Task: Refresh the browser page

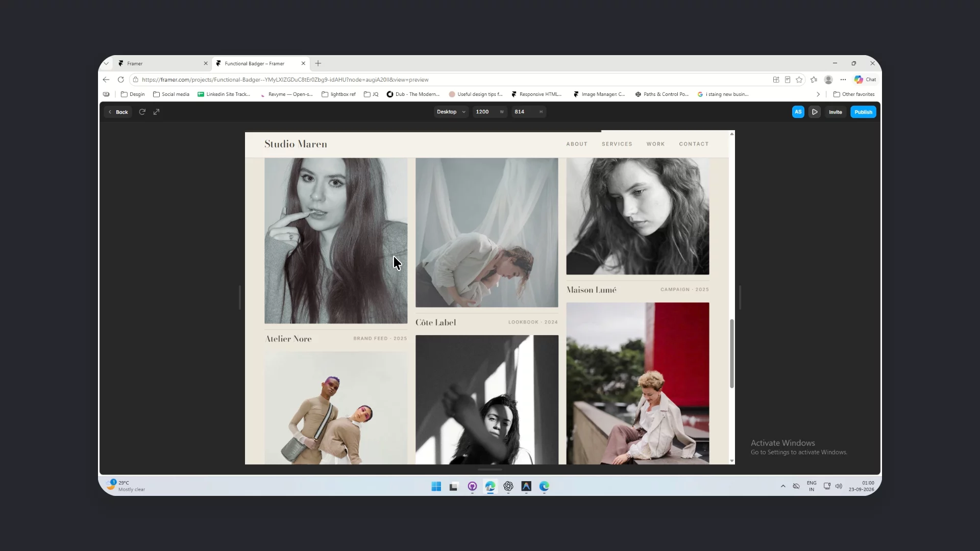Action: [121, 80]
